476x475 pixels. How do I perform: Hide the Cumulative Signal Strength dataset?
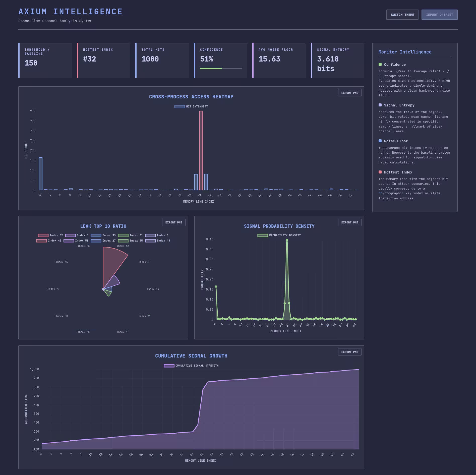(191, 366)
